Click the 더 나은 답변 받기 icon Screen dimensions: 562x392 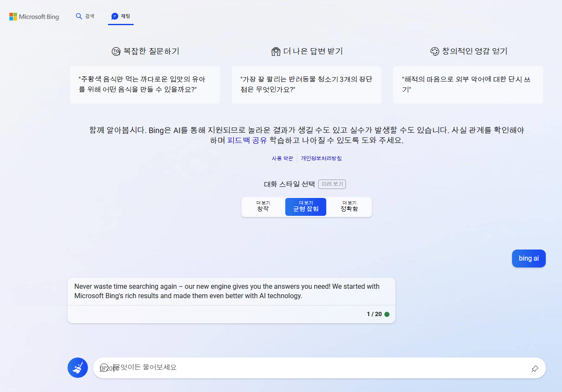[x=276, y=52]
